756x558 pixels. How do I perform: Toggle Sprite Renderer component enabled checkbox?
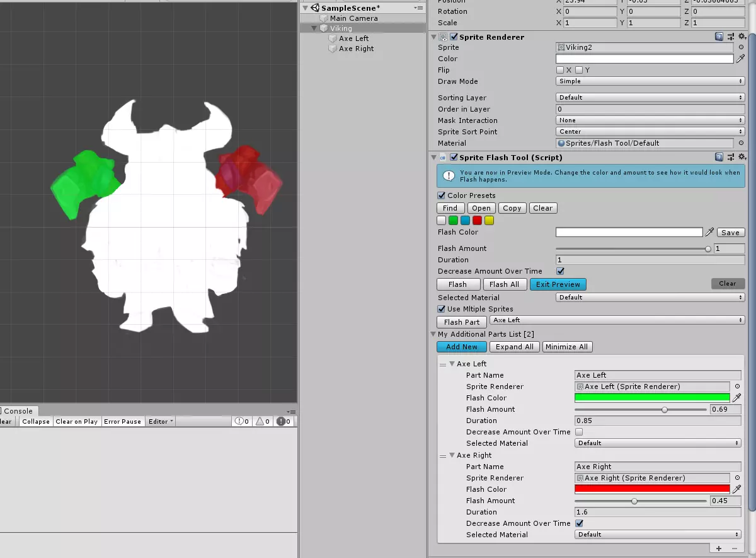point(454,37)
